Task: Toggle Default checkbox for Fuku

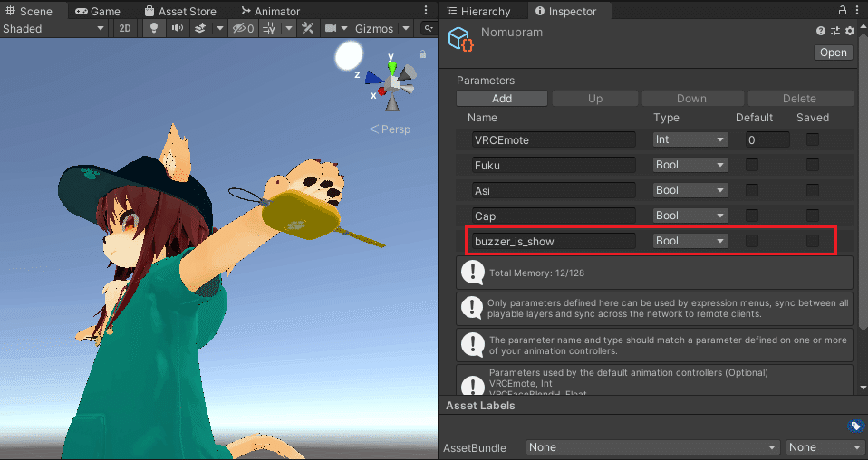Action: point(752,165)
